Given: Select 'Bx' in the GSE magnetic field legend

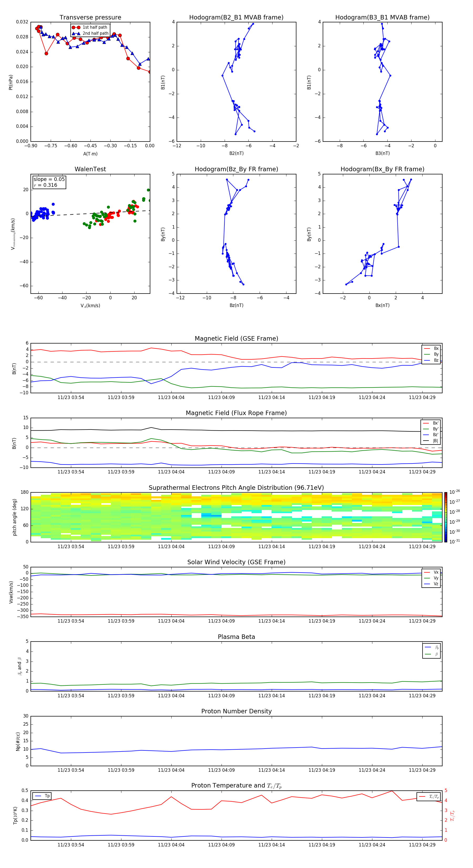Looking at the screenshot, I should (x=431, y=349).
